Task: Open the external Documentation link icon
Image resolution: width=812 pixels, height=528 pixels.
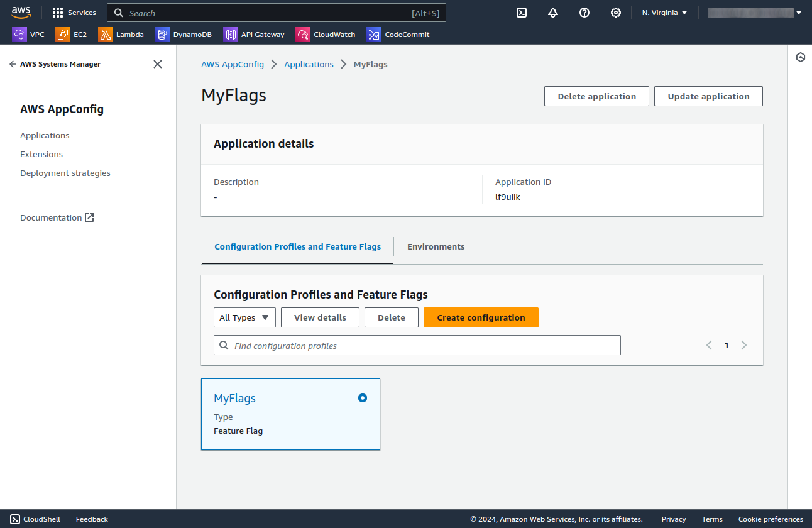Action: 89,217
